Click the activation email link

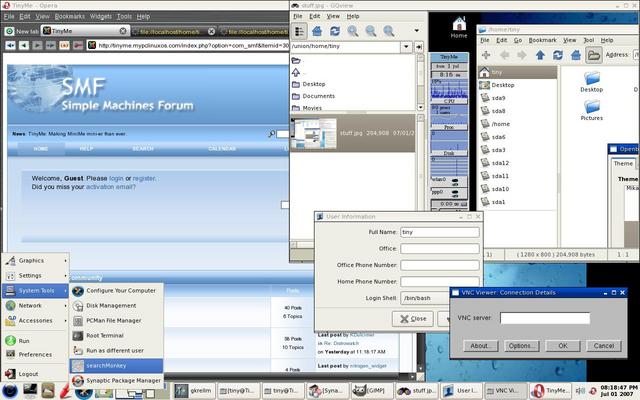click(110, 187)
